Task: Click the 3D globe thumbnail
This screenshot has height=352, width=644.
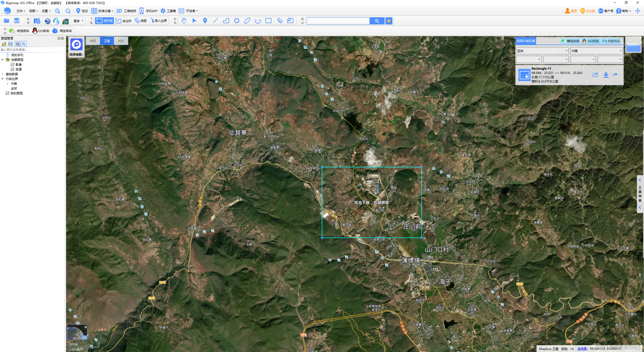Action: coord(77,332)
